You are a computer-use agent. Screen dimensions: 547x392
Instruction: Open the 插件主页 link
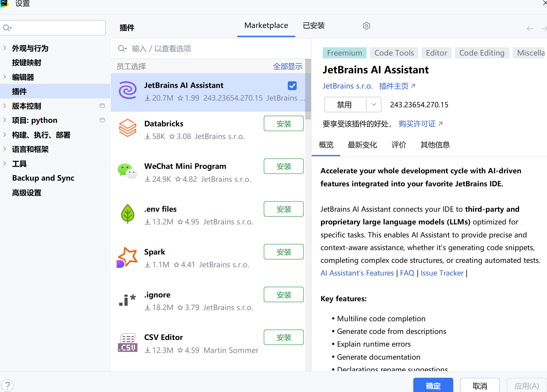397,86
